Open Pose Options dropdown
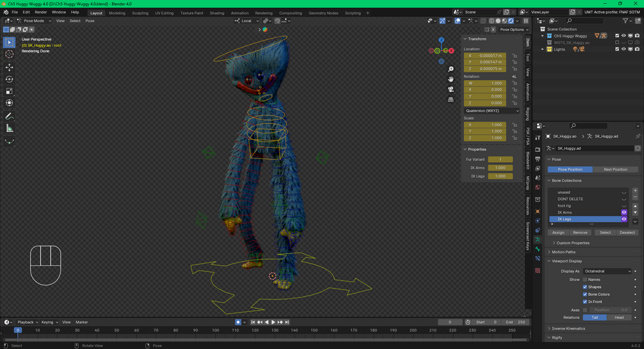The width and height of the screenshot is (644, 349). tap(514, 30)
